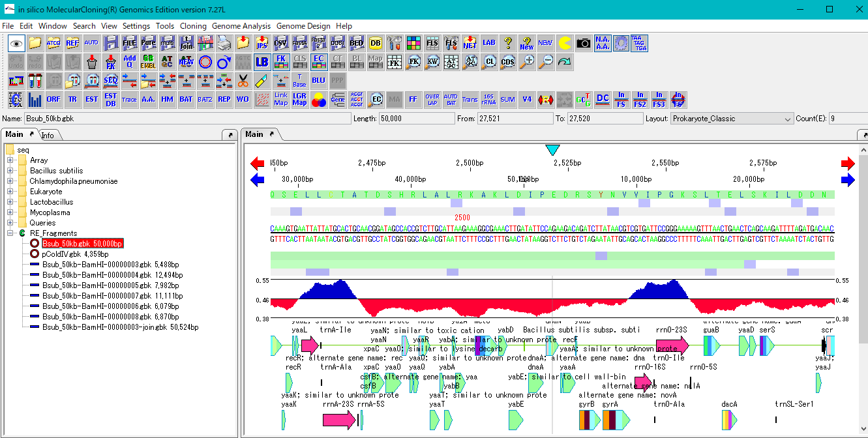Collapse the RE_Fragments folder
The image size is (868, 438).
(10, 233)
